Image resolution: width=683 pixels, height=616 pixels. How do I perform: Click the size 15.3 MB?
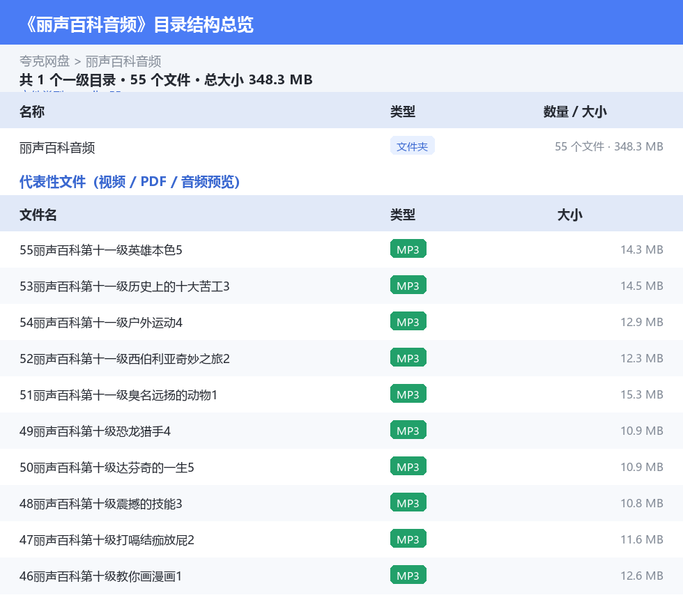pyautogui.click(x=642, y=394)
